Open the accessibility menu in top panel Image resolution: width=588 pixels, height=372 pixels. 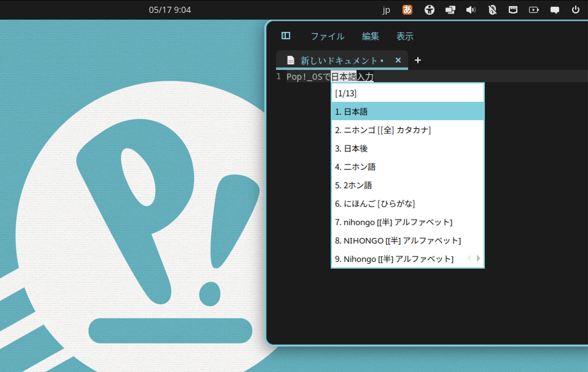point(429,10)
